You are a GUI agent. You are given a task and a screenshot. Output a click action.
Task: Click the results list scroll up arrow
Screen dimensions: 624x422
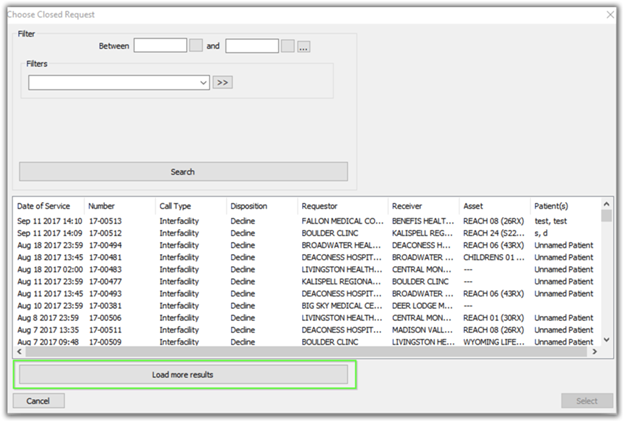point(606,204)
